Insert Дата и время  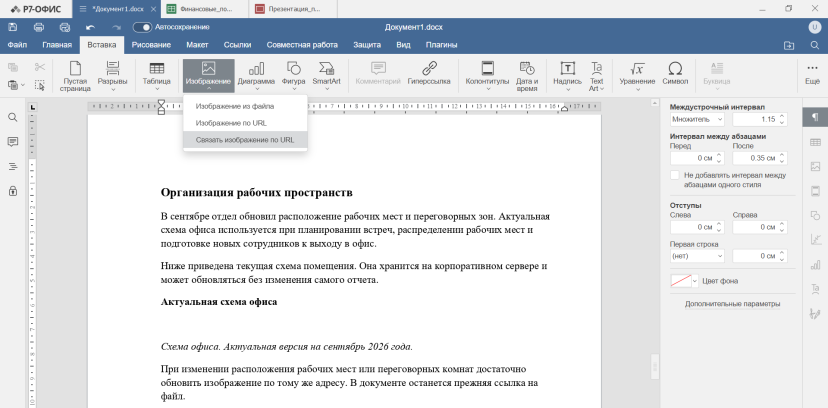coord(527,76)
